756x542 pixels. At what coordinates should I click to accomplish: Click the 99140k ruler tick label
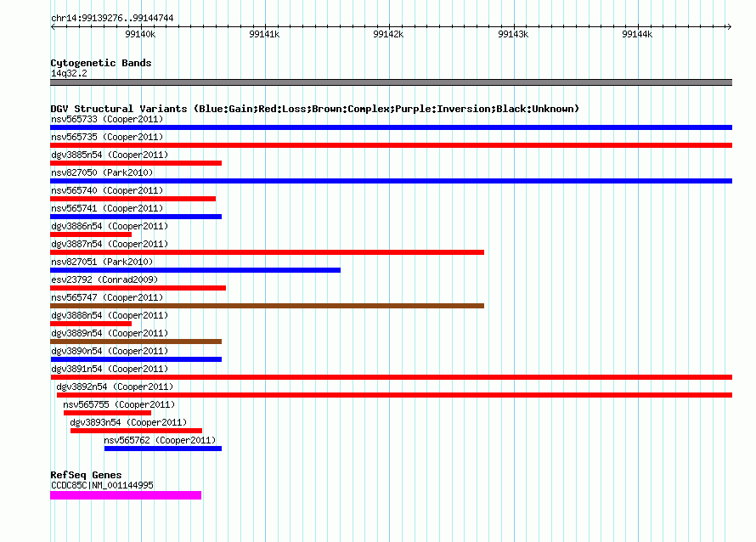point(140,34)
